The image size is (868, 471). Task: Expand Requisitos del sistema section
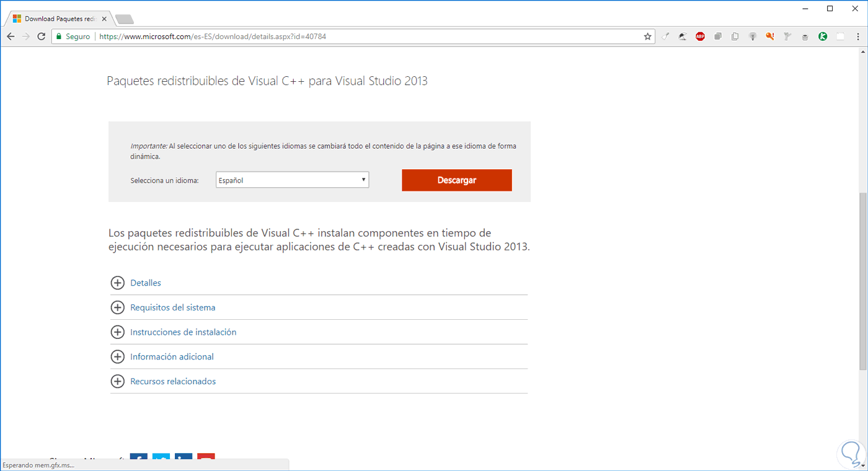(163, 307)
